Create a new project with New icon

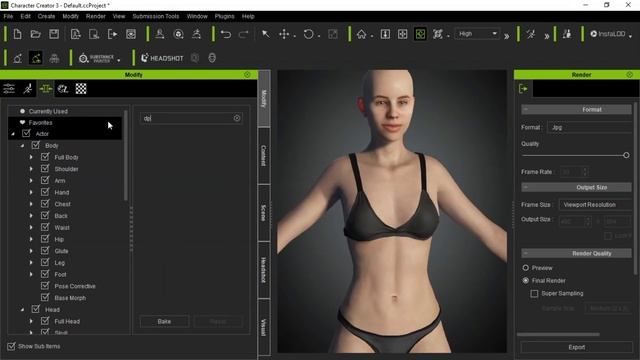click(18, 34)
